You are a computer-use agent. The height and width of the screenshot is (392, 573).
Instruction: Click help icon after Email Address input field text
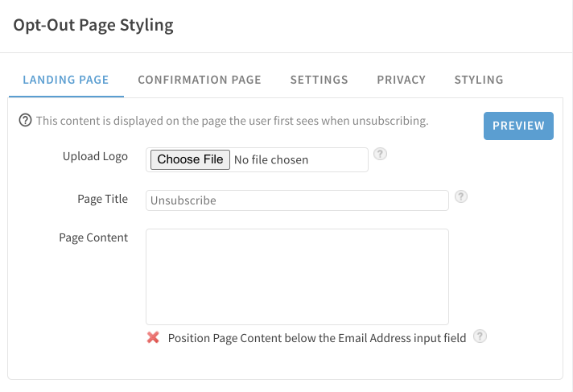(480, 336)
